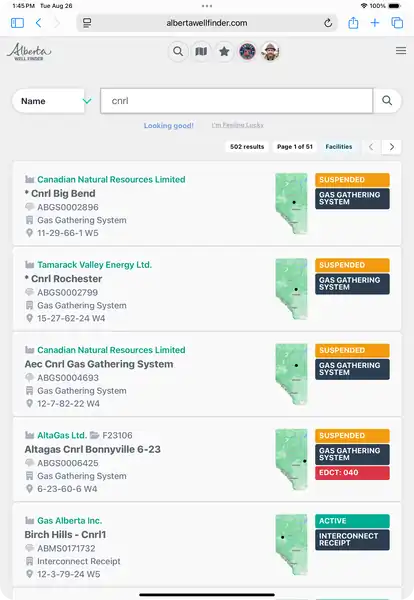Open the map thumbnail for Birch Hills - Cnrl1
414x600 pixels.
292,545
